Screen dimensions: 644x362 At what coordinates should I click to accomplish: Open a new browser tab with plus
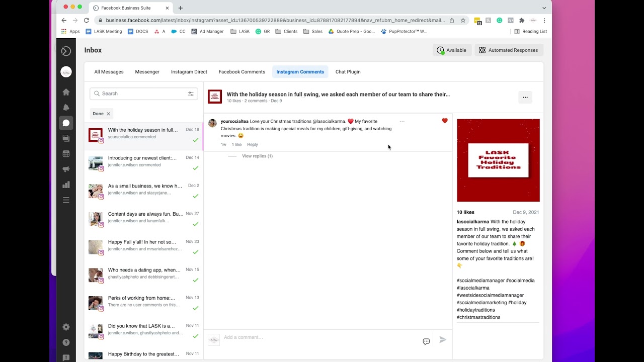(181, 8)
